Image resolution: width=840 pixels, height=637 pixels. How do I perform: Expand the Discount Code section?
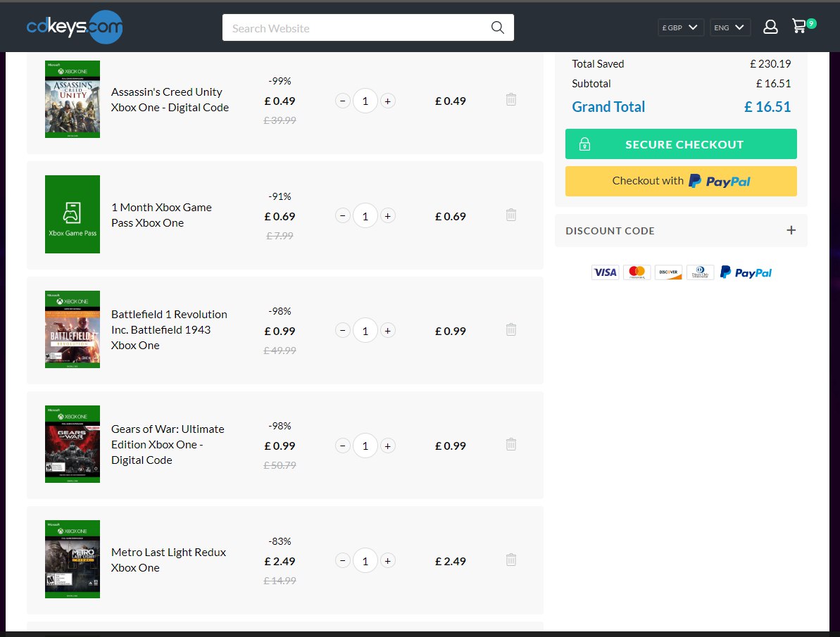click(681, 231)
